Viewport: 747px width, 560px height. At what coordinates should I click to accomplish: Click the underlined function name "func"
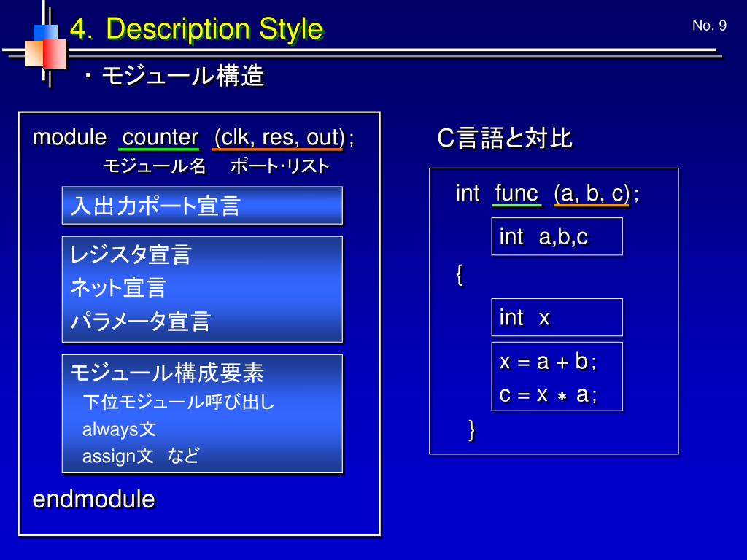point(516,194)
